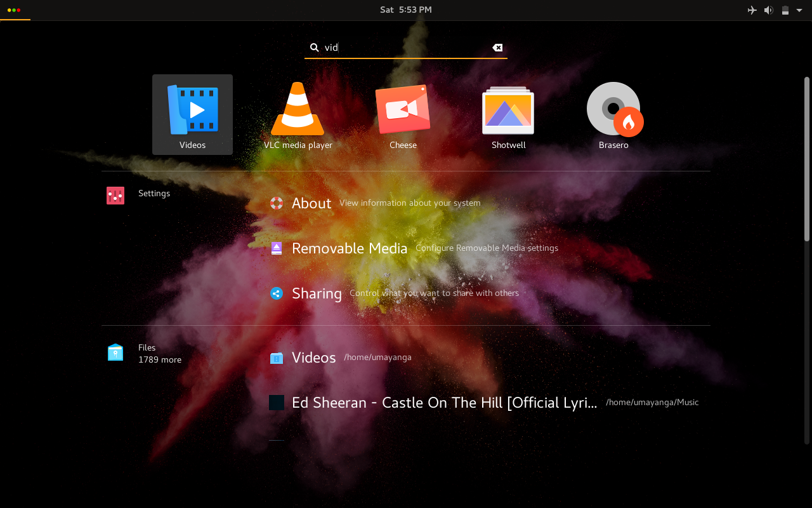Click the Settings section label

[154, 193]
